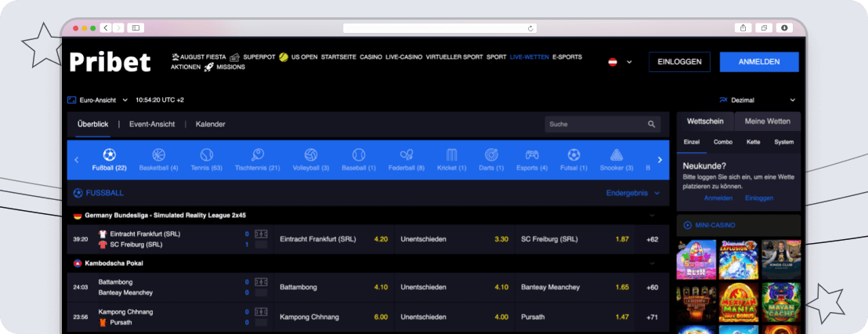The width and height of the screenshot is (868, 334).
Task: Click Einloggen link in Neukunde box
Action: 760,198
